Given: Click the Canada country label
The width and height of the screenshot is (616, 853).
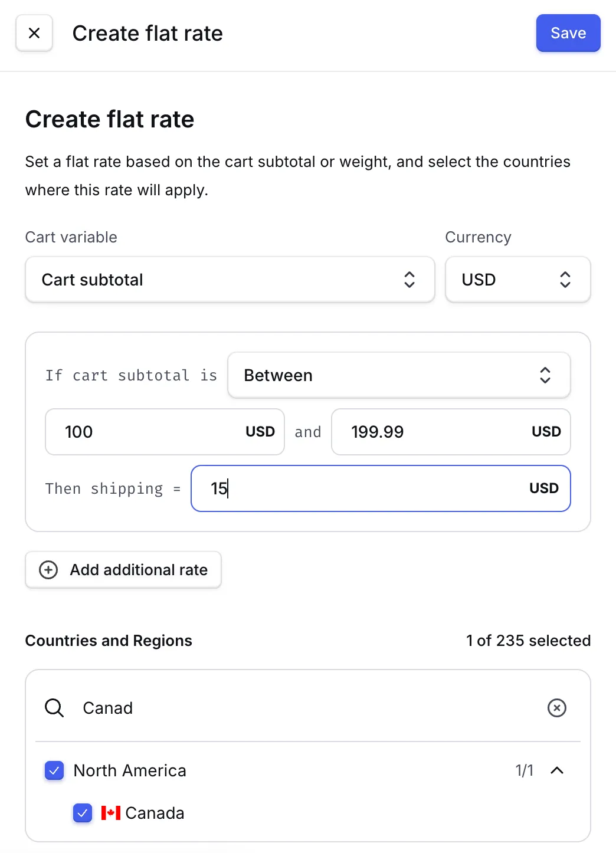Looking at the screenshot, I should pyautogui.click(x=155, y=813).
